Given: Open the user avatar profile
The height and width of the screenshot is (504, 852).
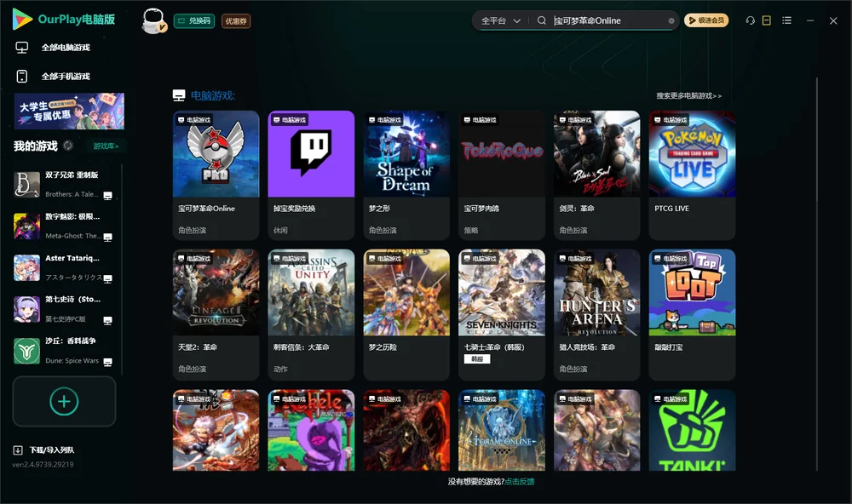Looking at the screenshot, I should 153,20.
